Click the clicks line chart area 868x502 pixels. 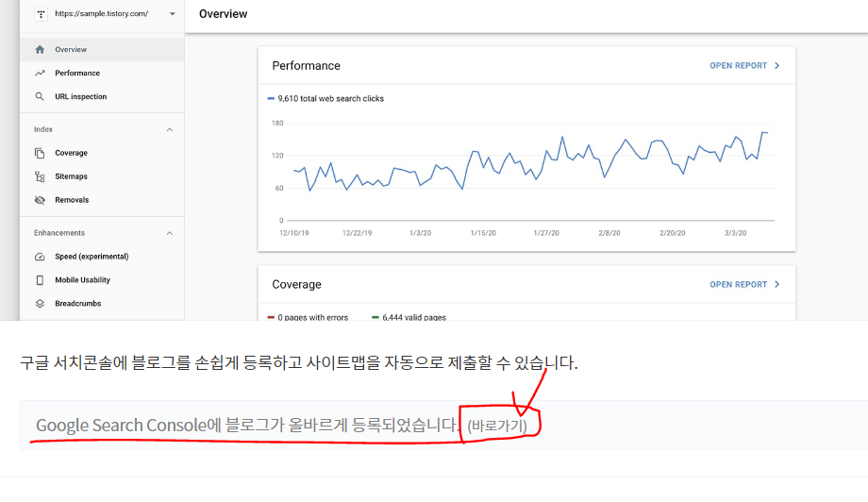coord(530,172)
